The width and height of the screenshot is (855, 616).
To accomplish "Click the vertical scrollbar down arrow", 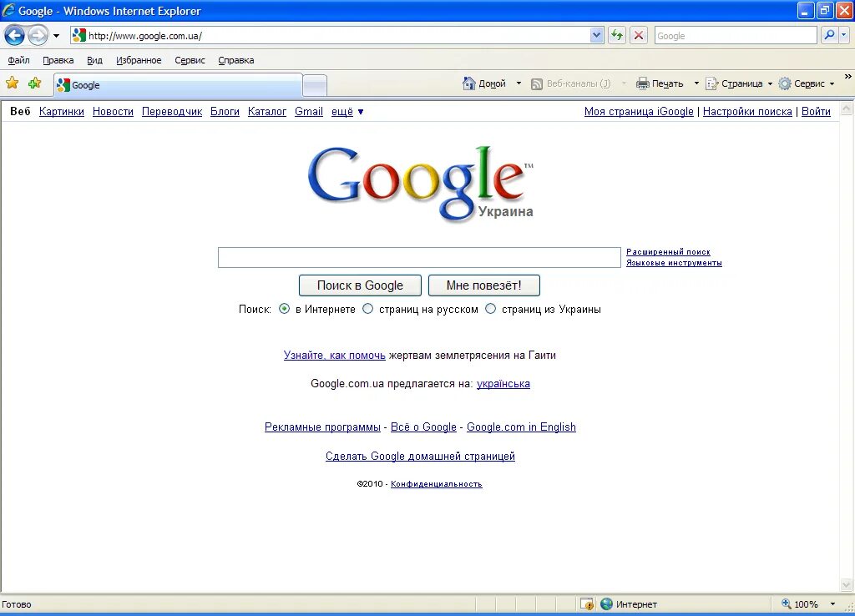I will (x=847, y=585).
